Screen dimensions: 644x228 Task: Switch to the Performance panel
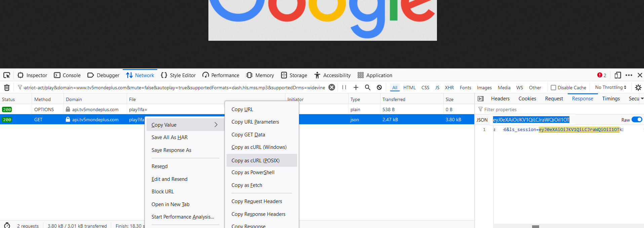221,75
